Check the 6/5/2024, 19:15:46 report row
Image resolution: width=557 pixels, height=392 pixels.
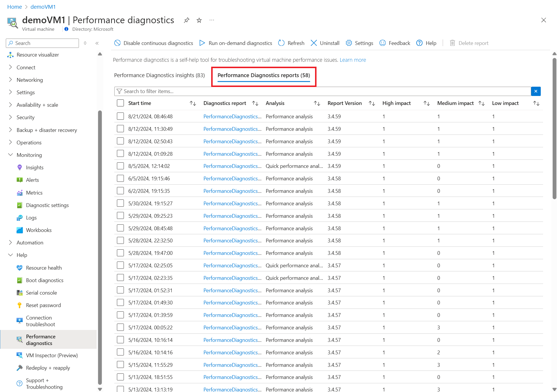[120, 178]
